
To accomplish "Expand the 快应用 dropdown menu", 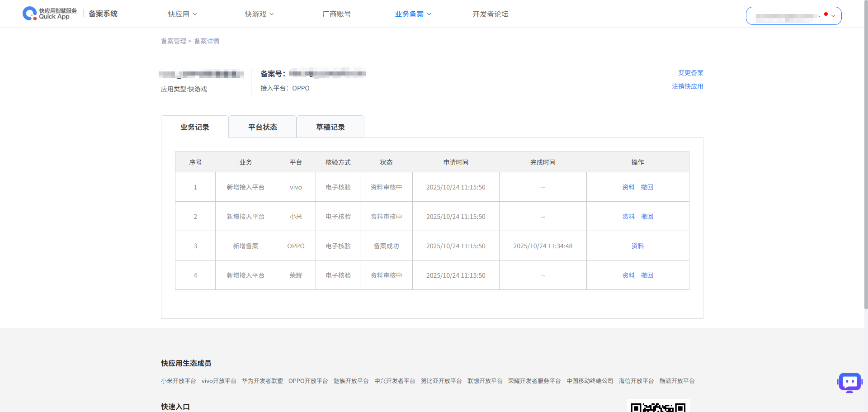I will tap(182, 14).
